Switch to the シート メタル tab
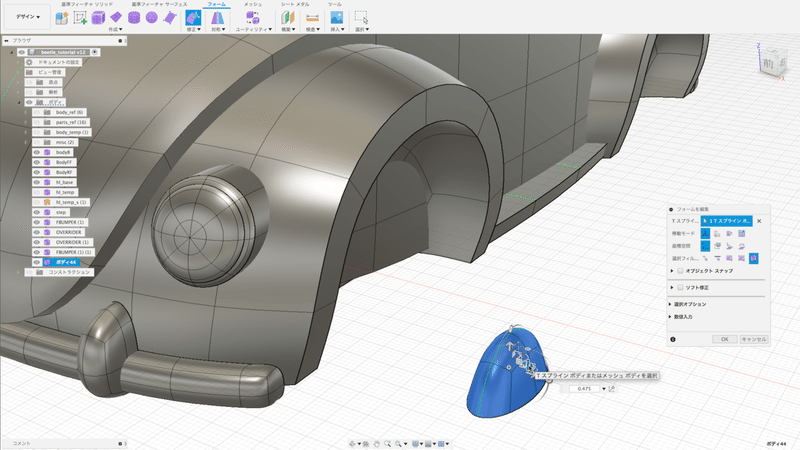Viewport: 800px width, 450px height. coord(295,4)
